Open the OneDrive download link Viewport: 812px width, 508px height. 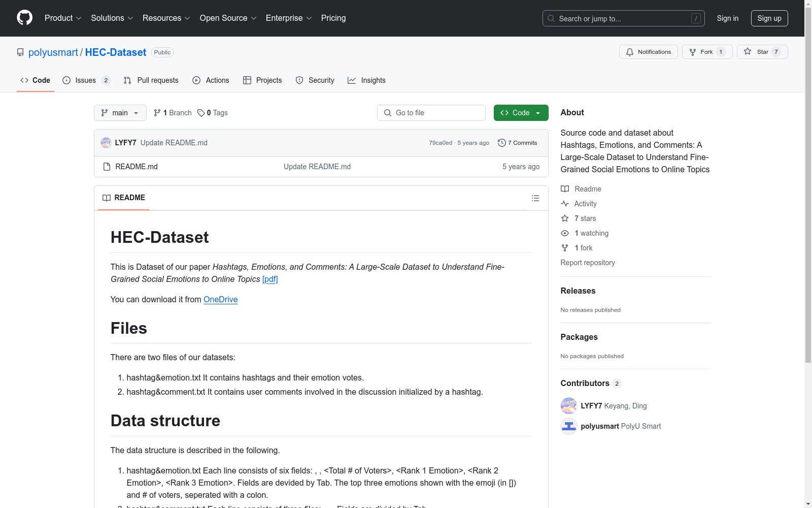pos(221,300)
